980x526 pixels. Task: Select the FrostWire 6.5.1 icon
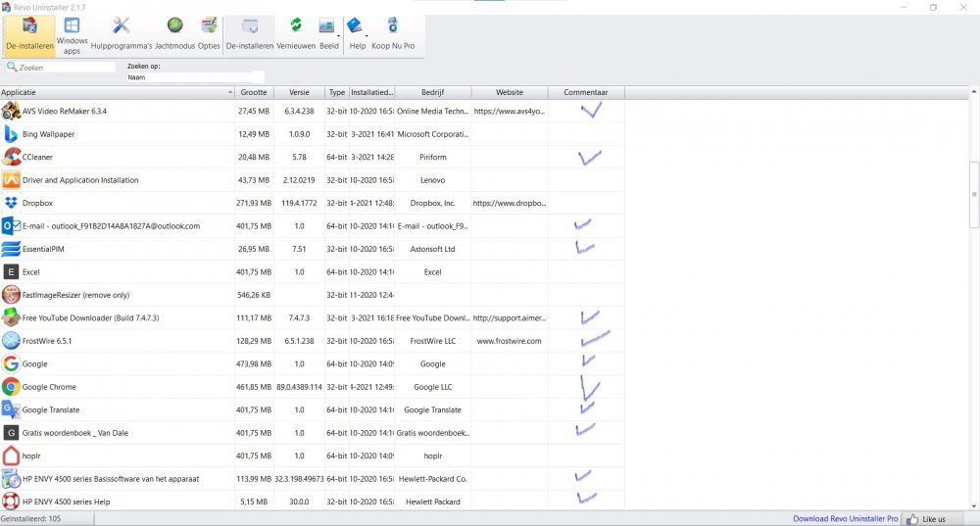11,341
